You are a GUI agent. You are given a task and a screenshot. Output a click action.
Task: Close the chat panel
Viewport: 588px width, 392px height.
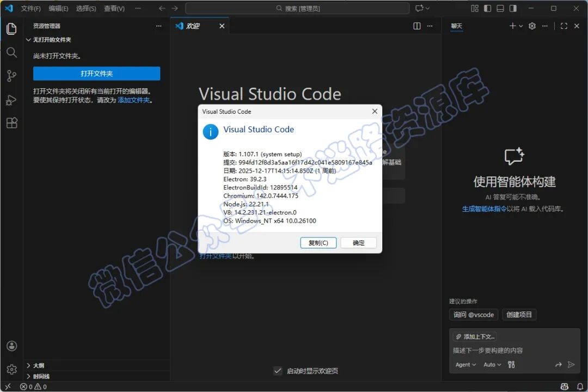click(577, 26)
